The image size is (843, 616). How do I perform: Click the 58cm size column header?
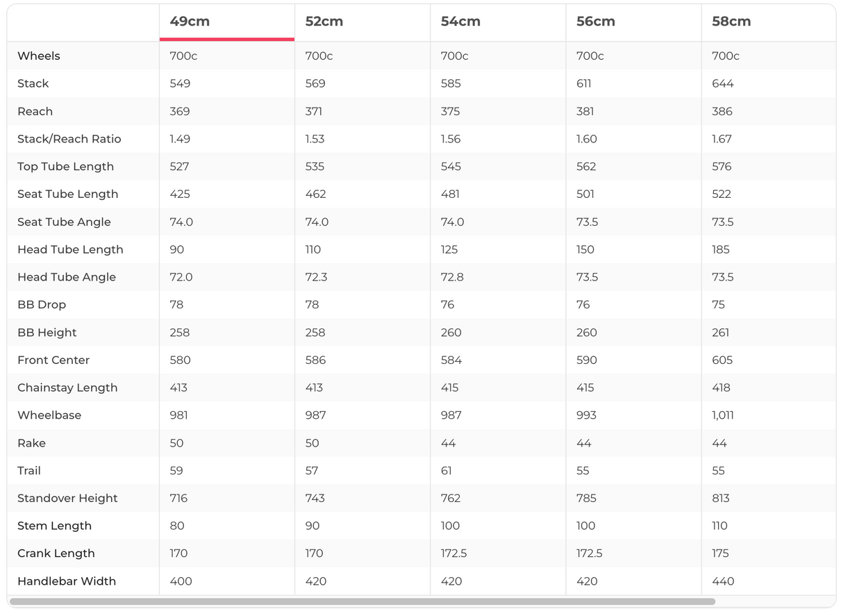pyautogui.click(x=731, y=22)
